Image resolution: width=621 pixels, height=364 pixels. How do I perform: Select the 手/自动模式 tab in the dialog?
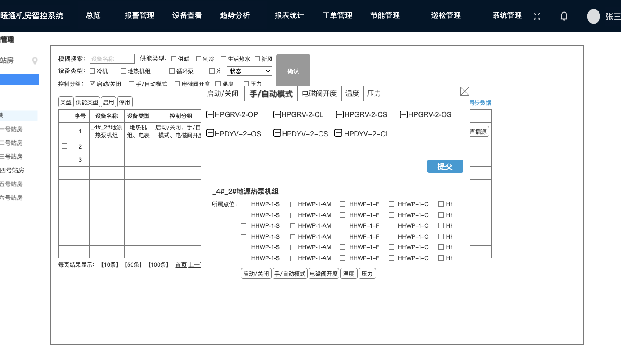click(x=271, y=93)
